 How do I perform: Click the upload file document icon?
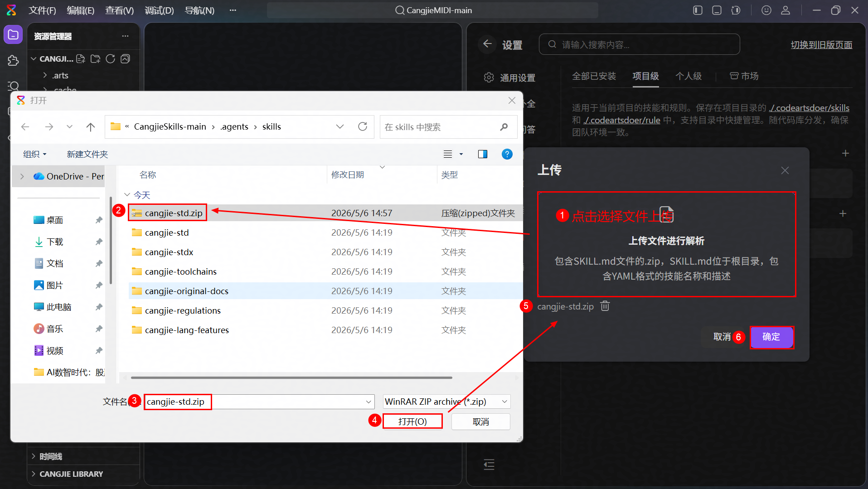666,214
